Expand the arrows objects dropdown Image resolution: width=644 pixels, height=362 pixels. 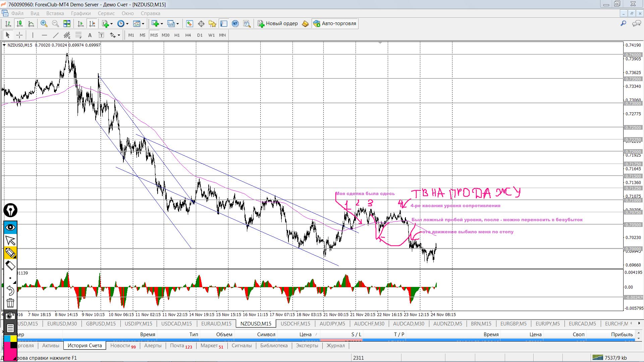[119, 36]
